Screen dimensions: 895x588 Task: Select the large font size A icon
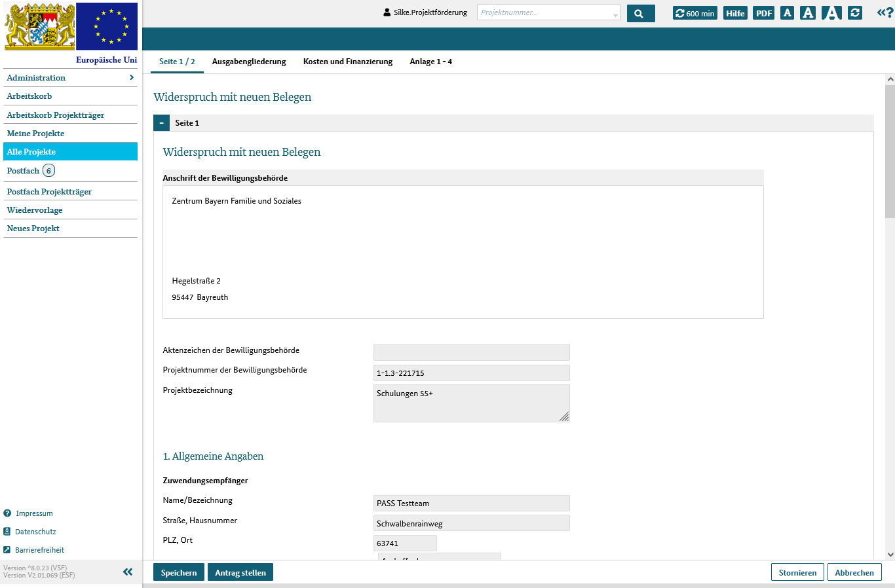pos(831,12)
